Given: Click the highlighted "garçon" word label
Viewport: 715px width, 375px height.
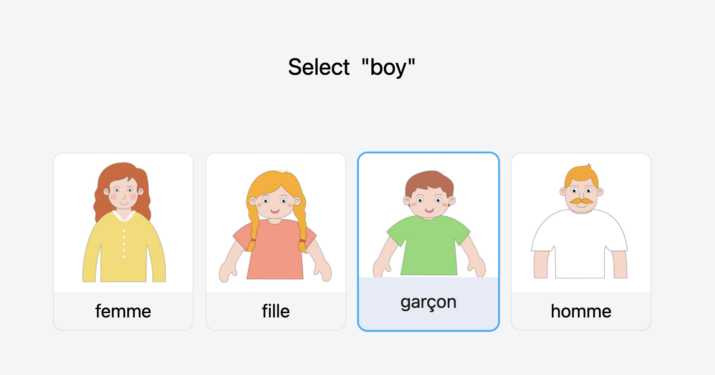Looking at the screenshot, I should (x=428, y=302).
